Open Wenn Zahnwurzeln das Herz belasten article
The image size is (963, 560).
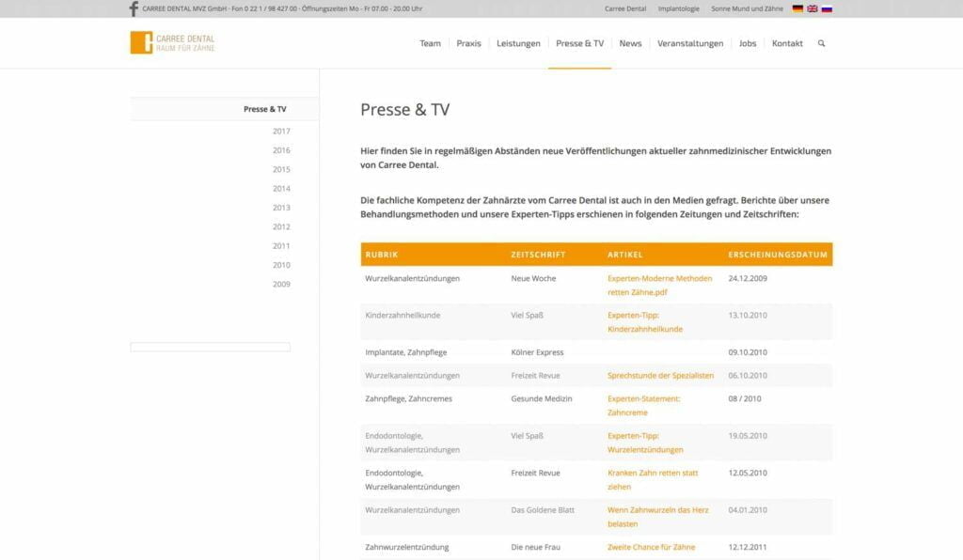coord(657,517)
